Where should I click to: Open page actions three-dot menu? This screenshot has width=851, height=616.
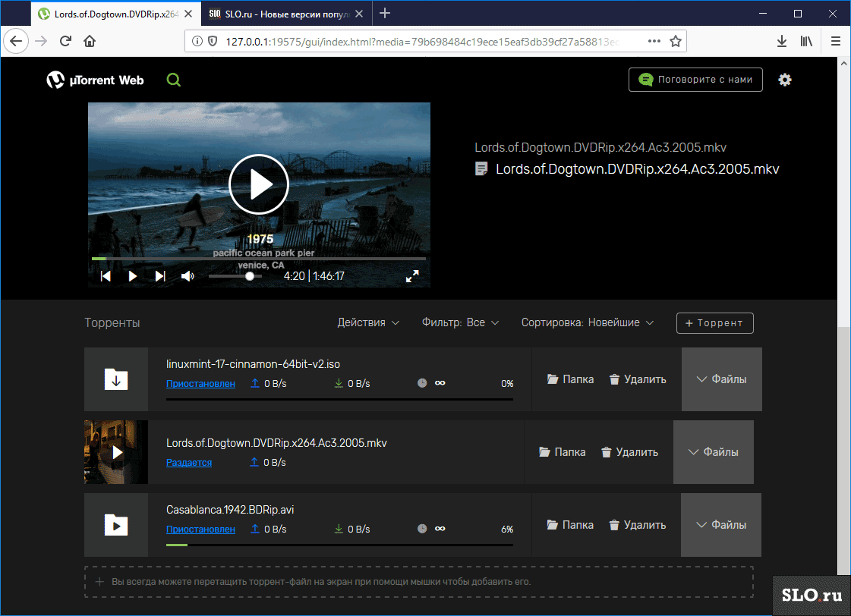pos(654,41)
